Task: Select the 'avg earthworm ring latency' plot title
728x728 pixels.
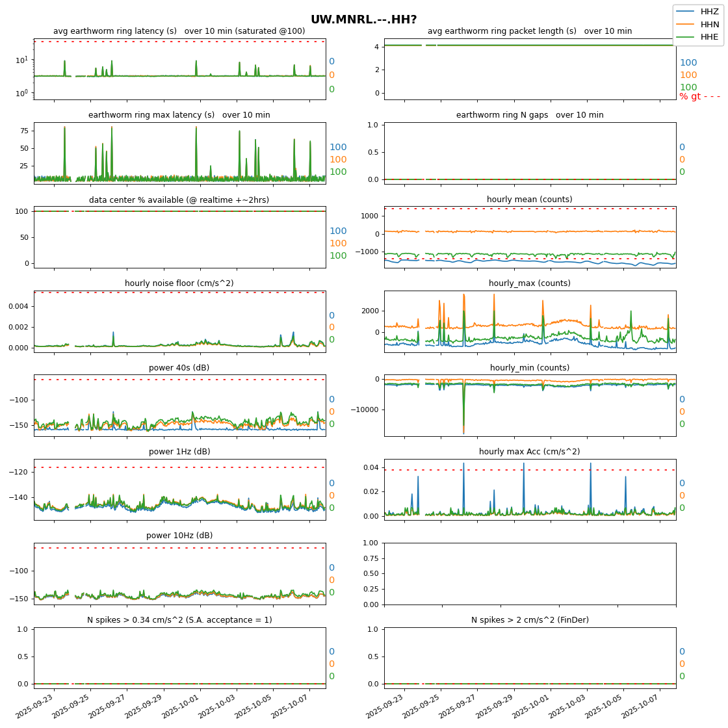Action: [179, 31]
